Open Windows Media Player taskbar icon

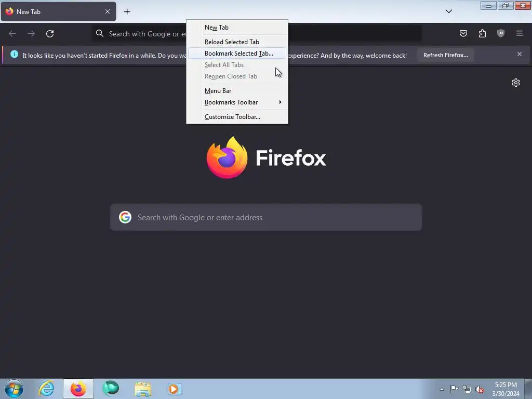[175, 389]
